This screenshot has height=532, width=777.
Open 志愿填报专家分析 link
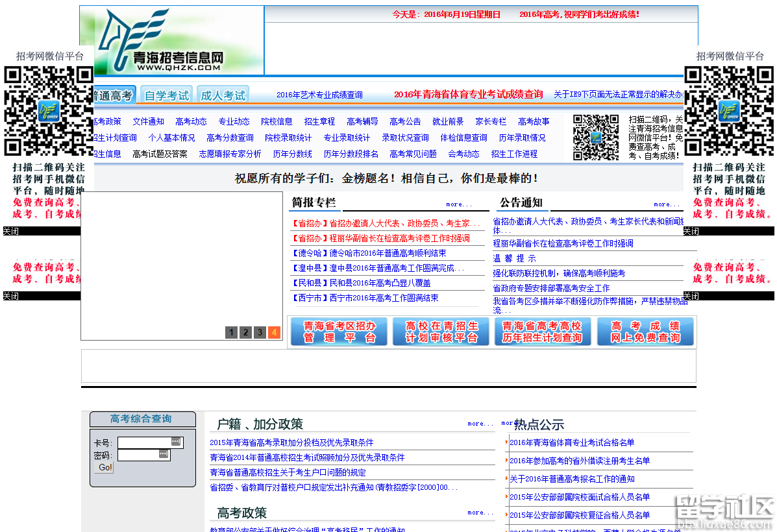[x=230, y=154]
